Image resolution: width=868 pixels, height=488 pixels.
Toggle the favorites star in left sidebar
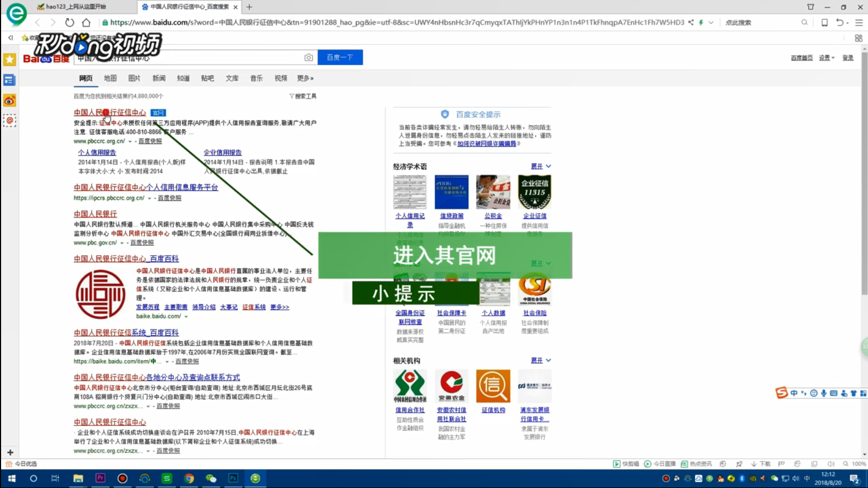click(9, 60)
